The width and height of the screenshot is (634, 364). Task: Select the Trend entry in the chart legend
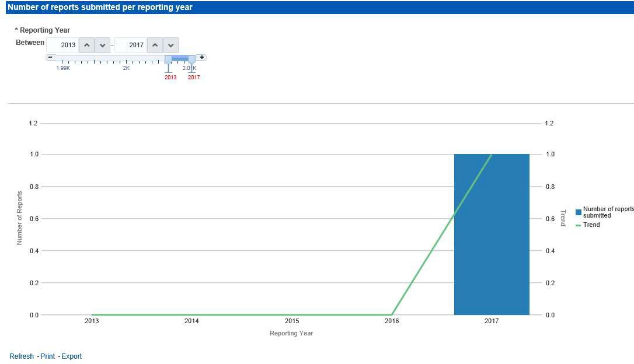tap(590, 225)
